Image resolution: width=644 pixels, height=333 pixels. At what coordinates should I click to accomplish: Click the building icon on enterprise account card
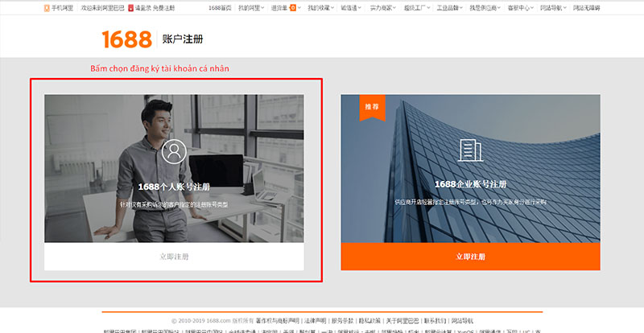[x=470, y=150]
